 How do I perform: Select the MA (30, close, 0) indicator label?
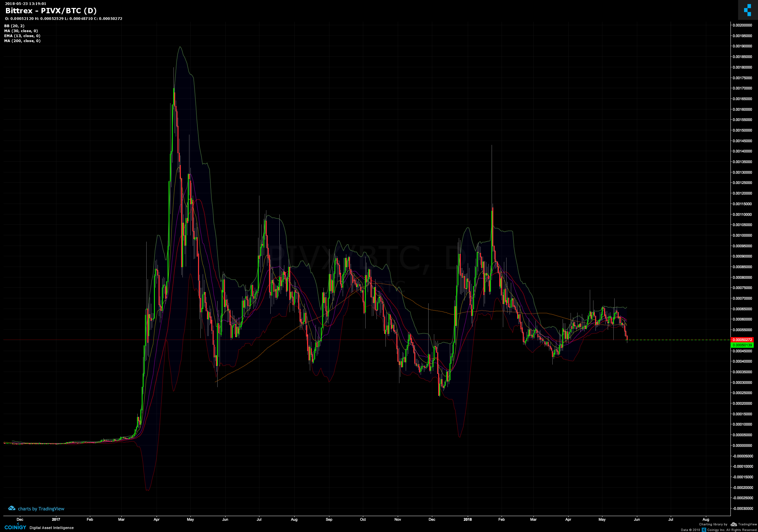coord(21,31)
